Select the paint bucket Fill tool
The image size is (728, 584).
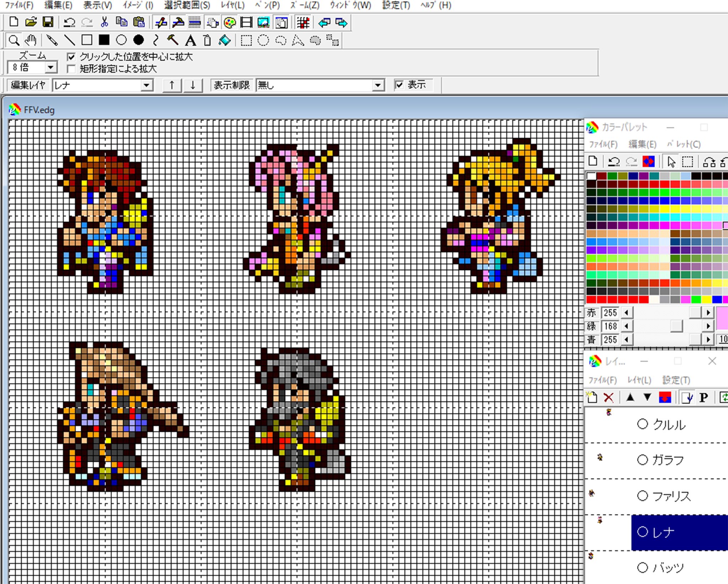(225, 41)
